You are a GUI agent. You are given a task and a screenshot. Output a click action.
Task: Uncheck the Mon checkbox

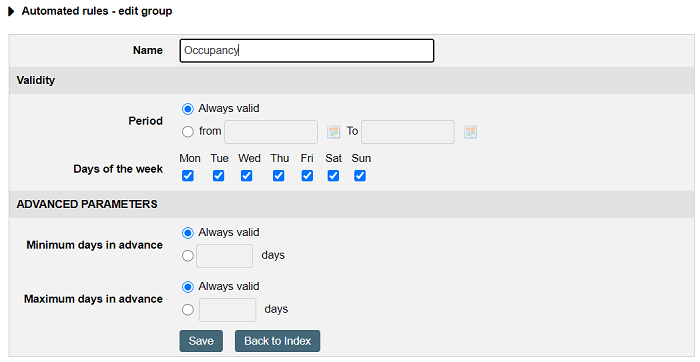click(x=188, y=176)
